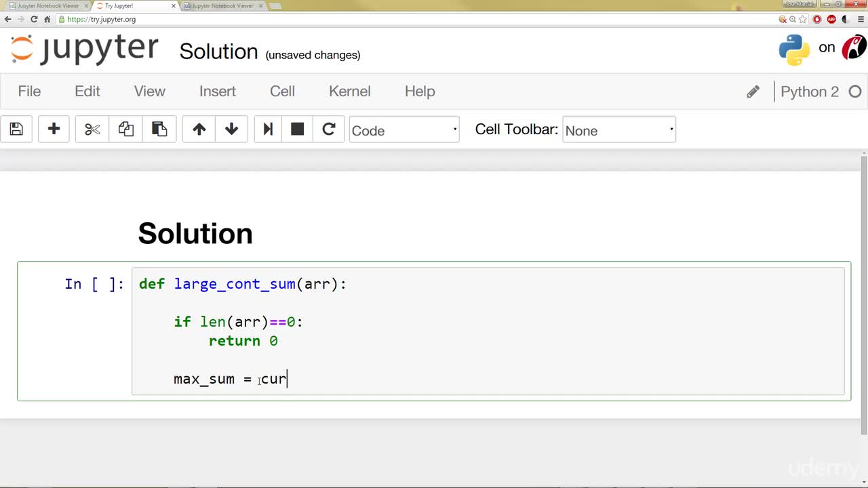Move selected cell down arrow
This screenshot has height=488, width=868.
pos(231,129)
